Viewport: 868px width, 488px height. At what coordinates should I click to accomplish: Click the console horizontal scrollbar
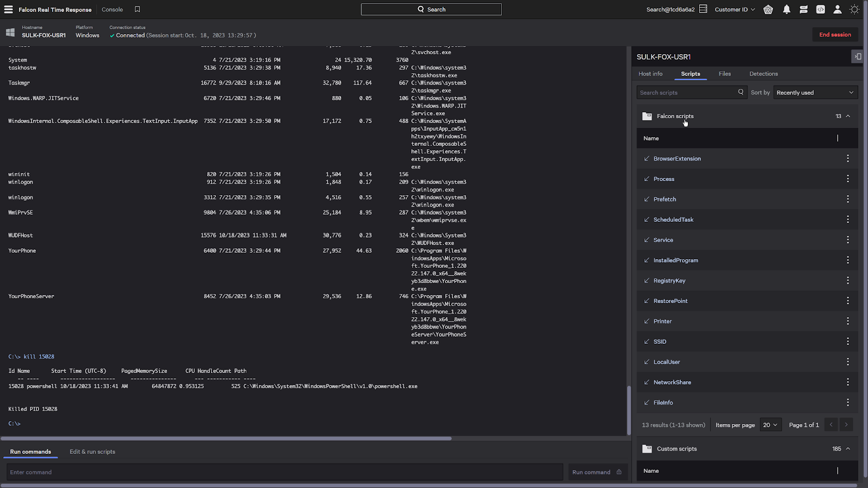tap(226, 438)
